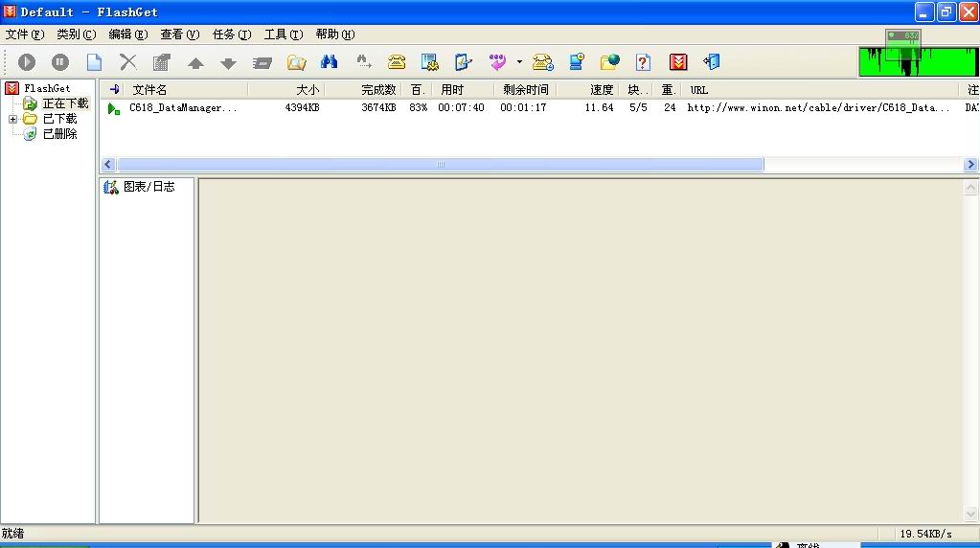Open the 文件(F) menu
The height and width of the screenshot is (548, 980).
point(25,34)
